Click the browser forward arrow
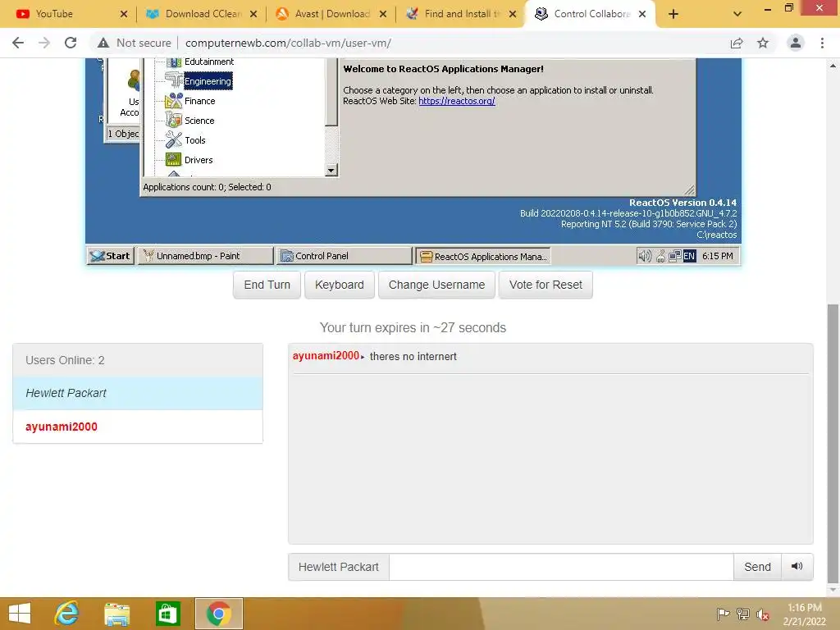The width and height of the screenshot is (840, 630). (44, 43)
